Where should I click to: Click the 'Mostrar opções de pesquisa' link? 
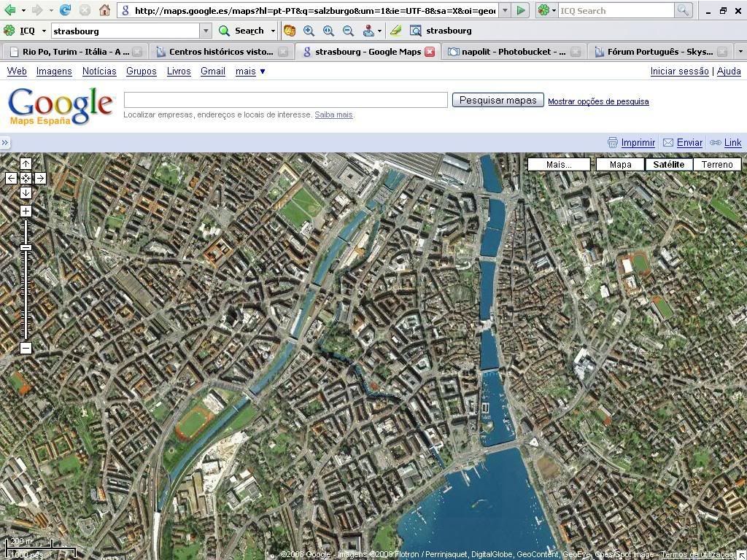point(598,101)
